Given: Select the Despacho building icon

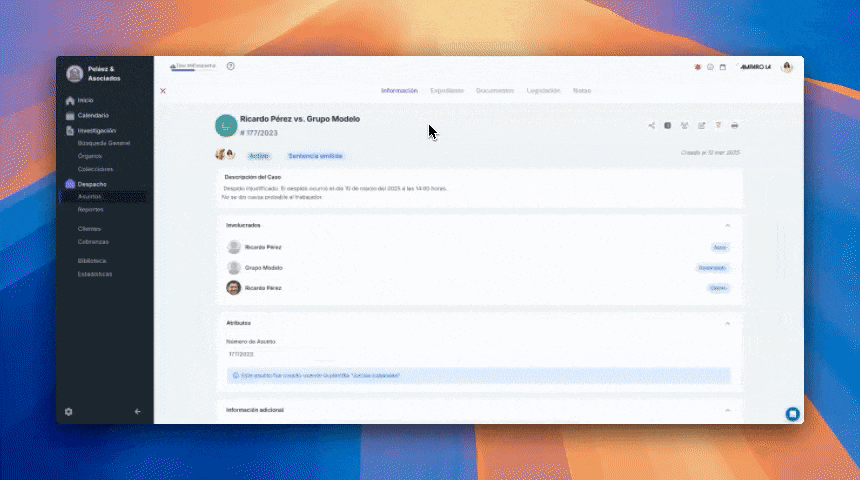Looking at the screenshot, I should tap(70, 184).
